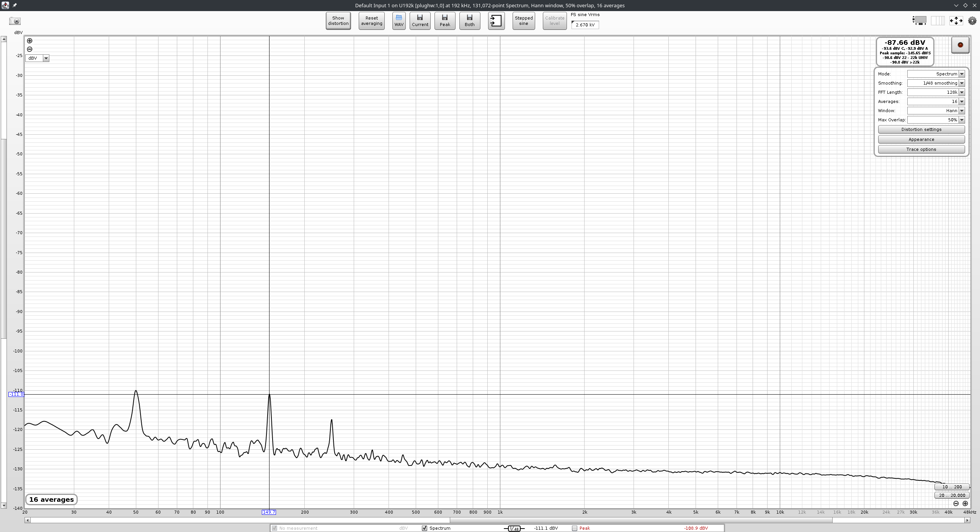
Task: Open the gear settings icon
Action: [972, 21]
